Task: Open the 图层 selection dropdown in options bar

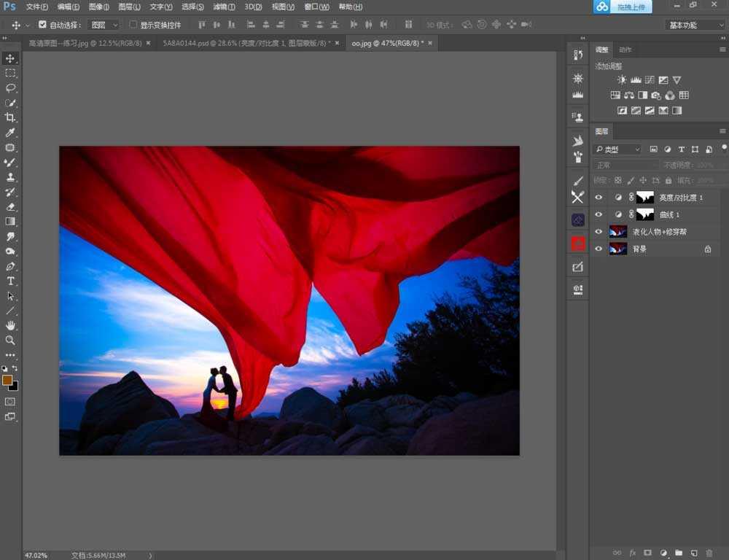Action: pyautogui.click(x=104, y=24)
